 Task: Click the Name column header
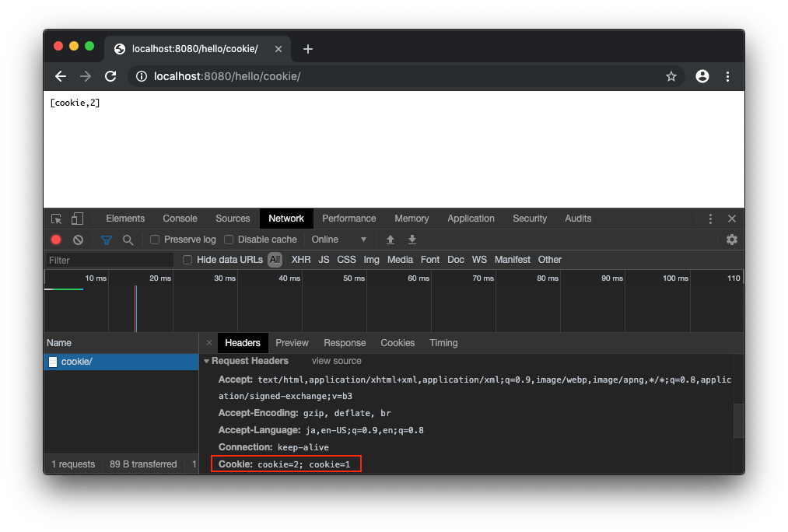coord(121,342)
